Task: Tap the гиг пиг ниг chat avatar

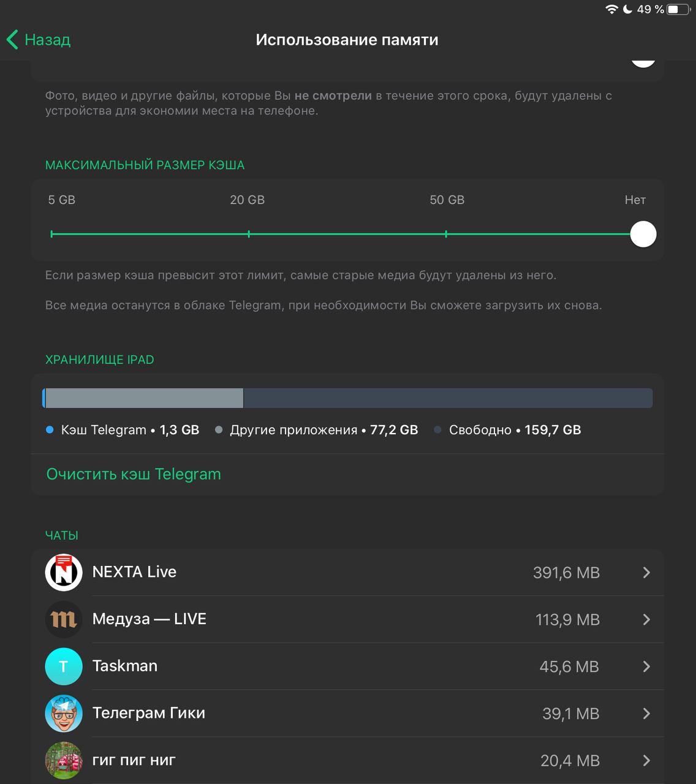Action: click(x=64, y=760)
